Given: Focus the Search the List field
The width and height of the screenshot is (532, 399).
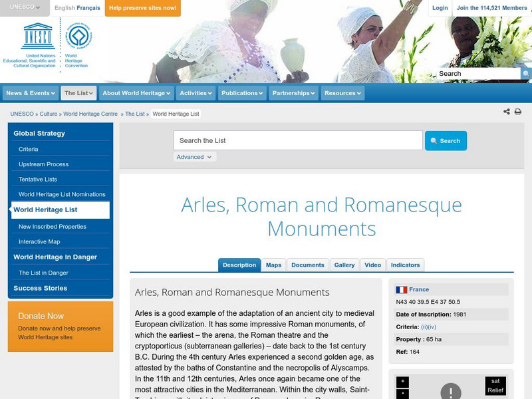Looking at the screenshot, I should (x=298, y=140).
